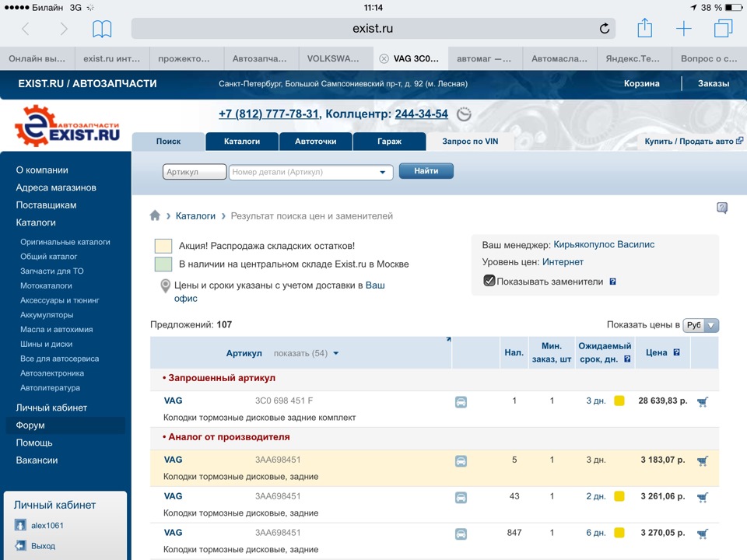Click user avatar icon beside alex1061
747x560 pixels.
(20, 525)
